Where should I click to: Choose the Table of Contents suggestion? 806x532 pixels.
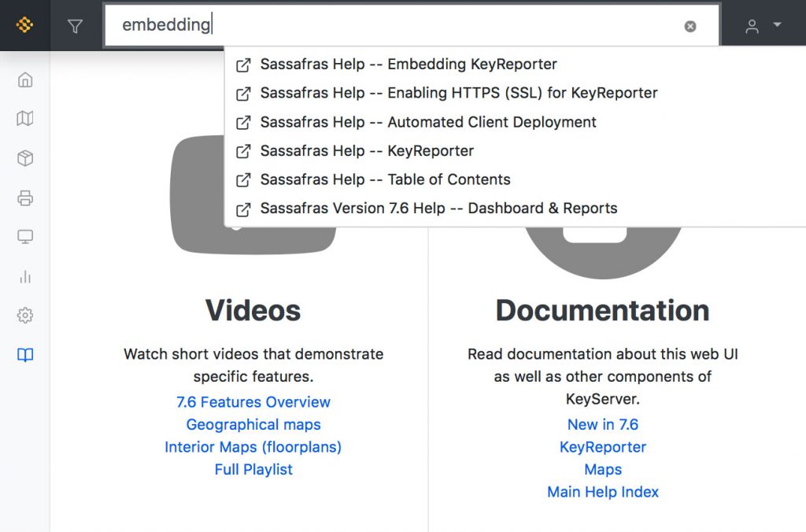[x=384, y=179]
